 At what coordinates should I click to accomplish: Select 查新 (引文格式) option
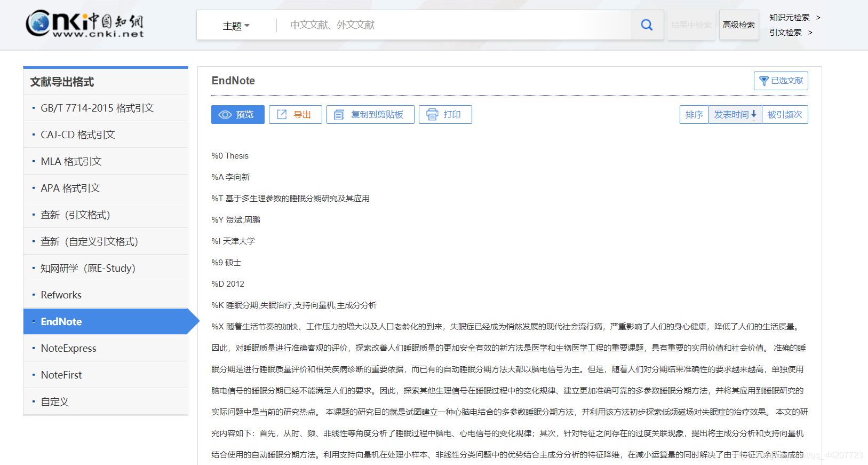coord(106,215)
